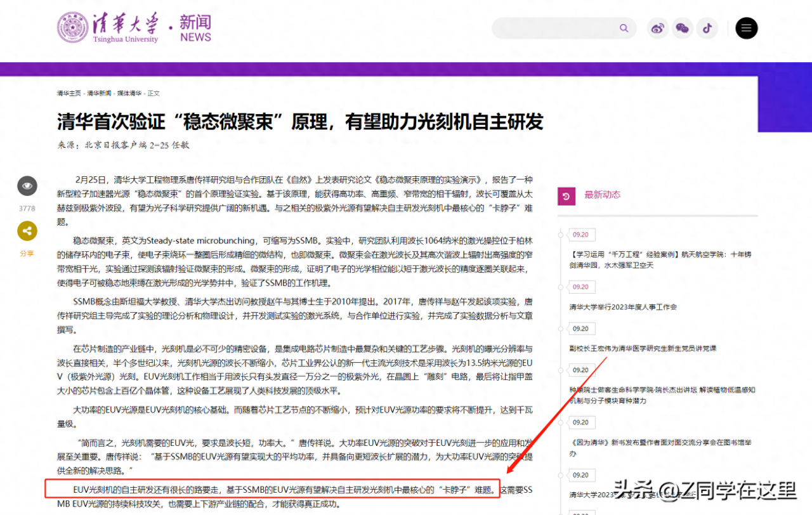Open the 分享 share label
Screen dimensions: 812x515
(27, 253)
